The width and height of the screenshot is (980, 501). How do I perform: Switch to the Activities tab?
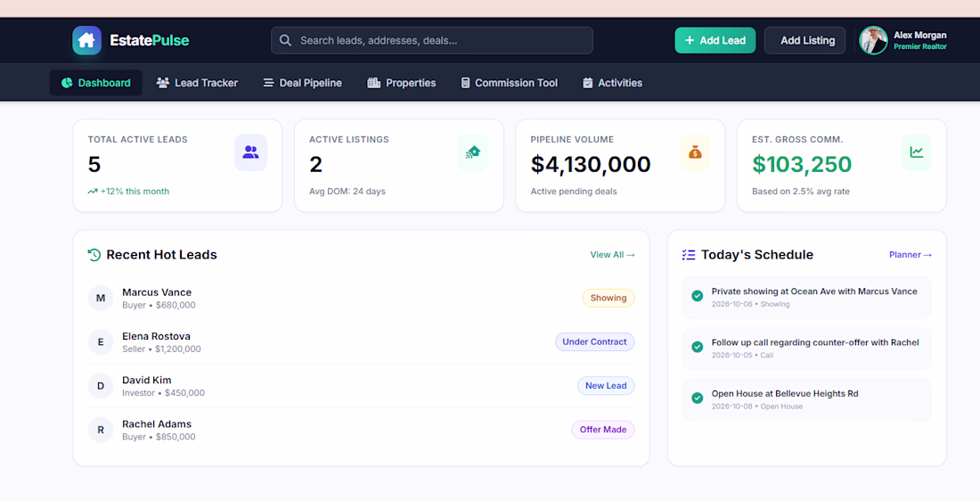pyautogui.click(x=613, y=83)
